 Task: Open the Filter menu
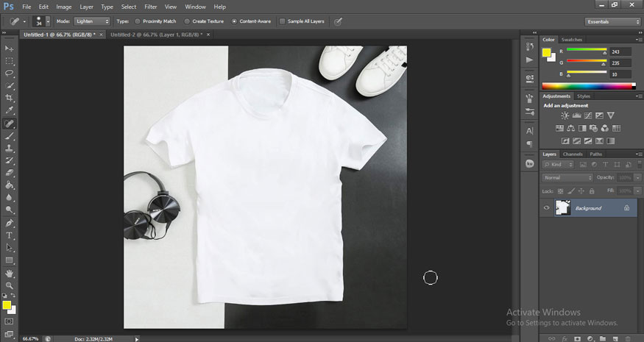pos(150,7)
